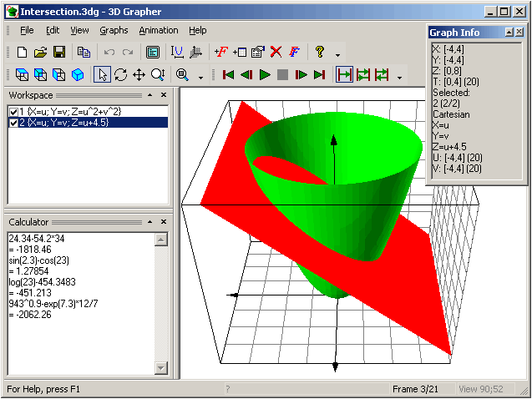
Task: Stop the animation with the square button
Action: [282, 74]
